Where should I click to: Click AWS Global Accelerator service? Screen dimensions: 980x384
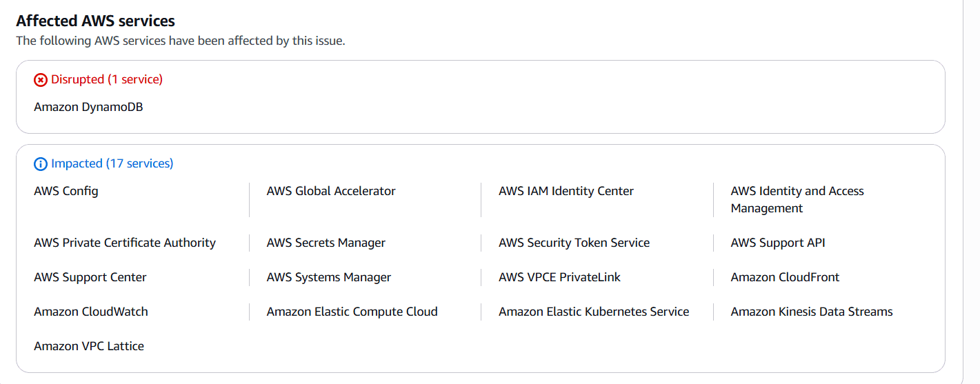click(331, 191)
